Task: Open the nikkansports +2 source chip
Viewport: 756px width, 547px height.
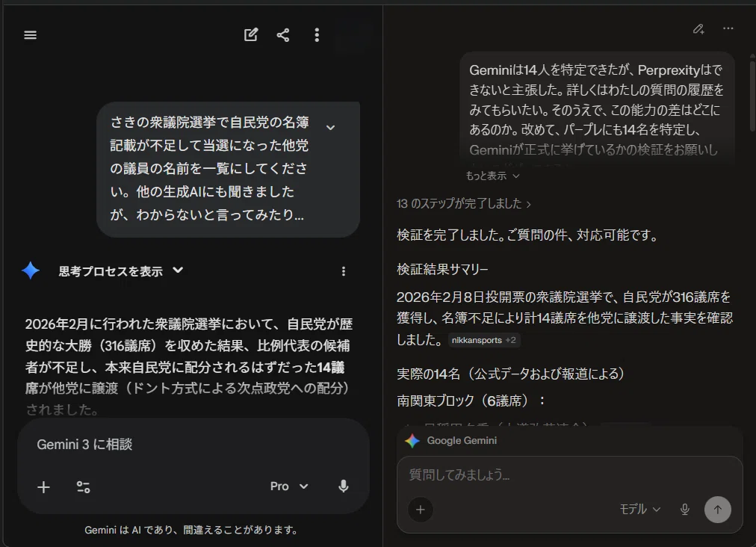Action: (484, 340)
